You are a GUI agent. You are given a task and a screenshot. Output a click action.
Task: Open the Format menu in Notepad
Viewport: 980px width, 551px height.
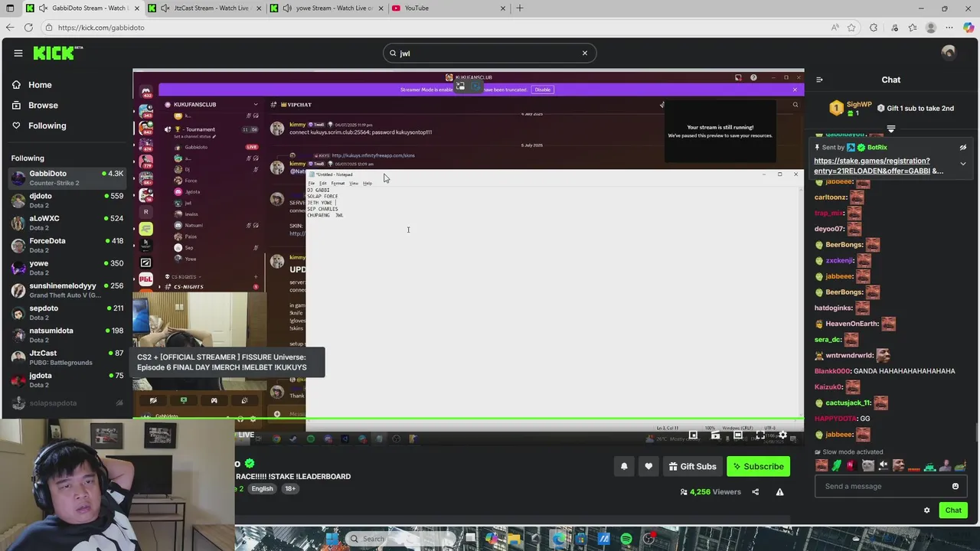click(338, 183)
